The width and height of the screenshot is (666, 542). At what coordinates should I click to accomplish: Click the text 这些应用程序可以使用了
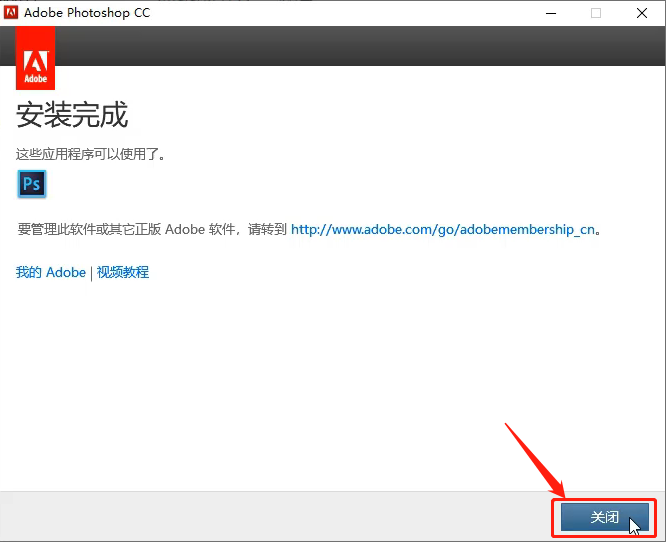click(x=90, y=154)
